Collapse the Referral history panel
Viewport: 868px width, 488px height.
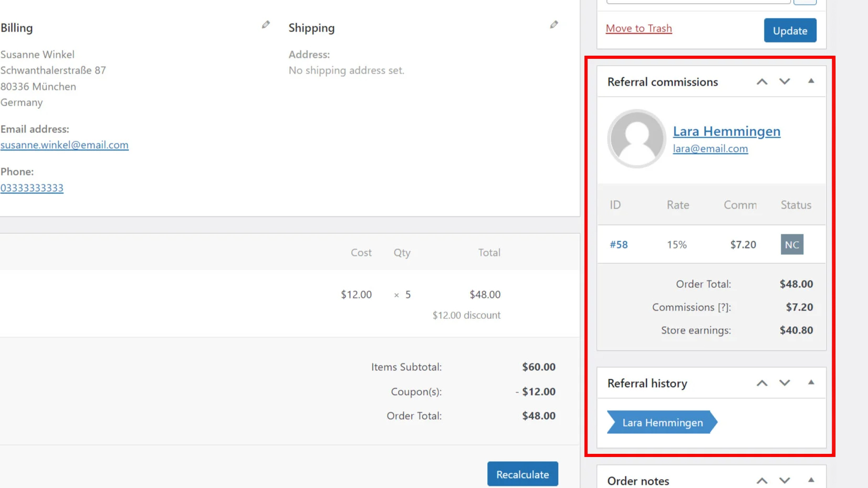(x=811, y=383)
